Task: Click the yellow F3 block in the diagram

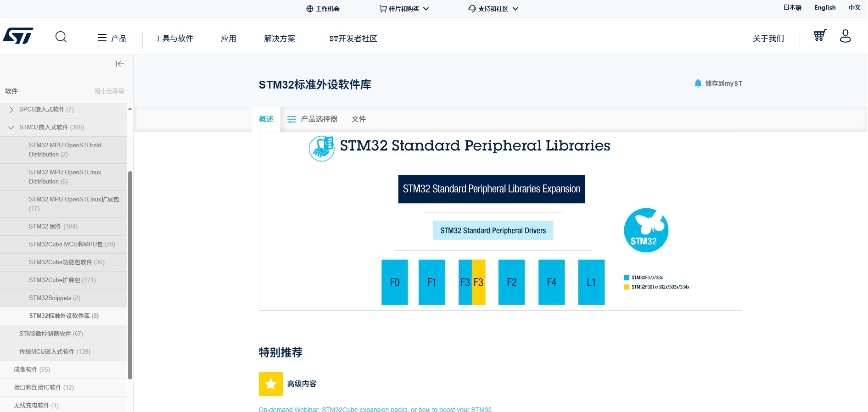Action: [479, 282]
